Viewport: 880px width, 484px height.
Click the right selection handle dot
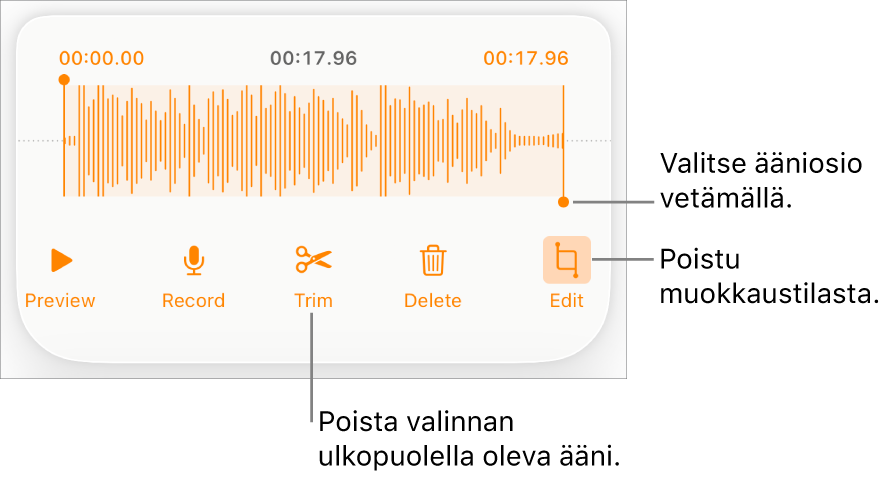563,202
